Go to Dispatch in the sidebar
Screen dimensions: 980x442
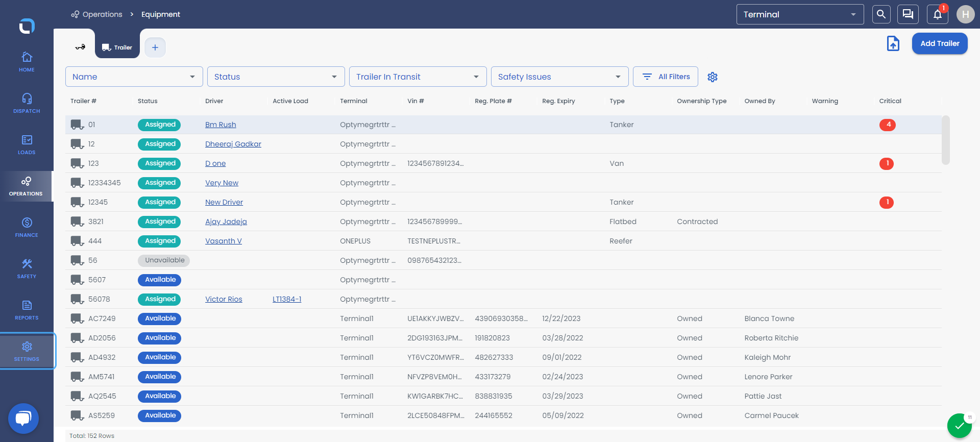click(x=27, y=103)
